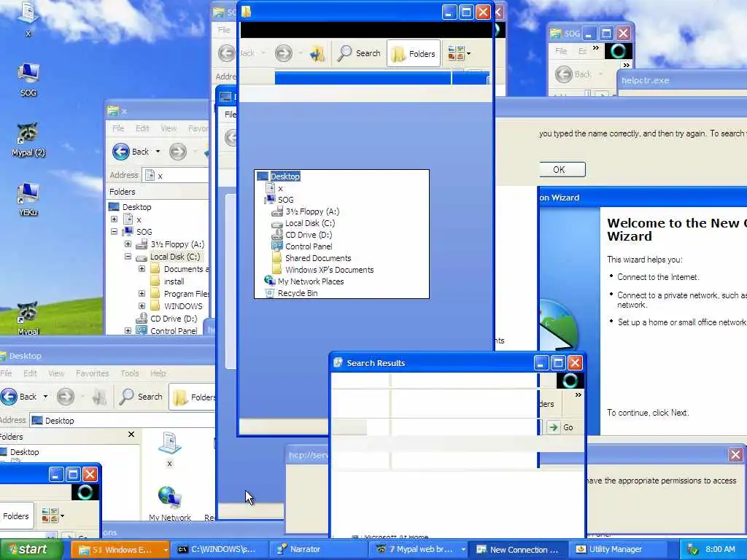Toggle Folders button in the front Explorer toolbar

click(x=413, y=53)
